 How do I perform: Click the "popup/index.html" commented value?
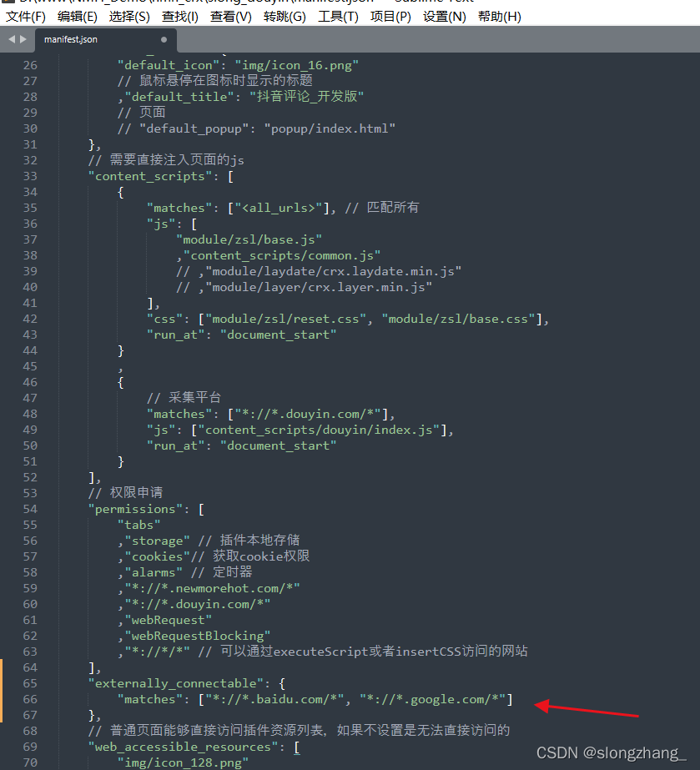(x=330, y=128)
